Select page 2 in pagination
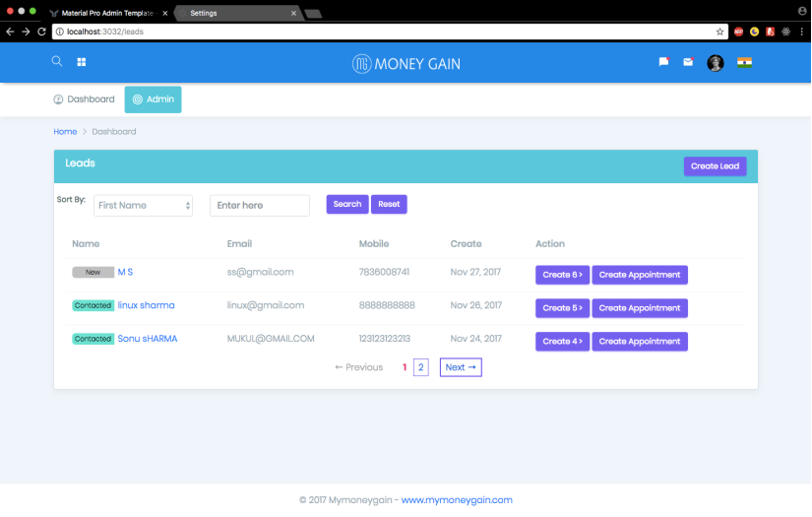Screen dimensions: 812x517 point(420,367)
